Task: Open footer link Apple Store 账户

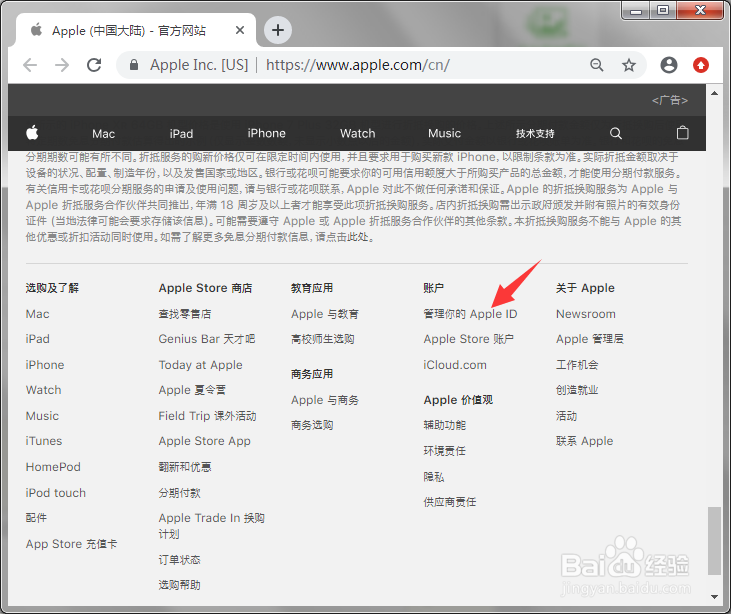Action: click(x=469, y=339)
